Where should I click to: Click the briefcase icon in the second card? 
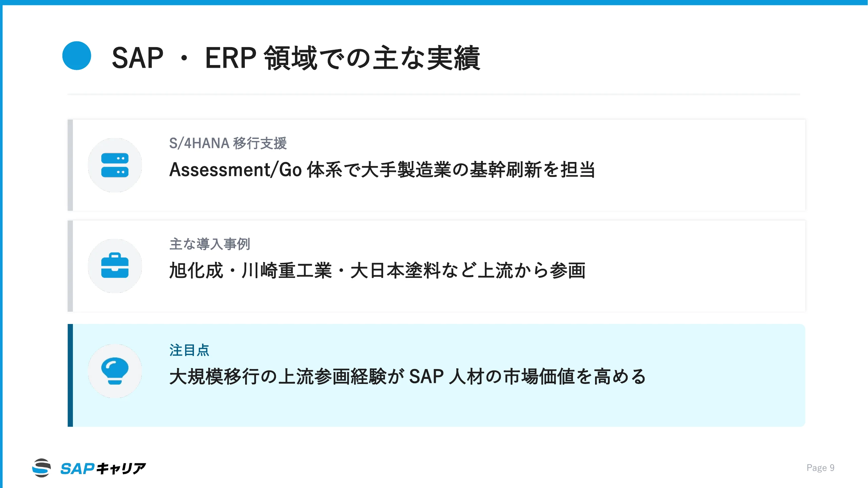click(x=115, y=266)
